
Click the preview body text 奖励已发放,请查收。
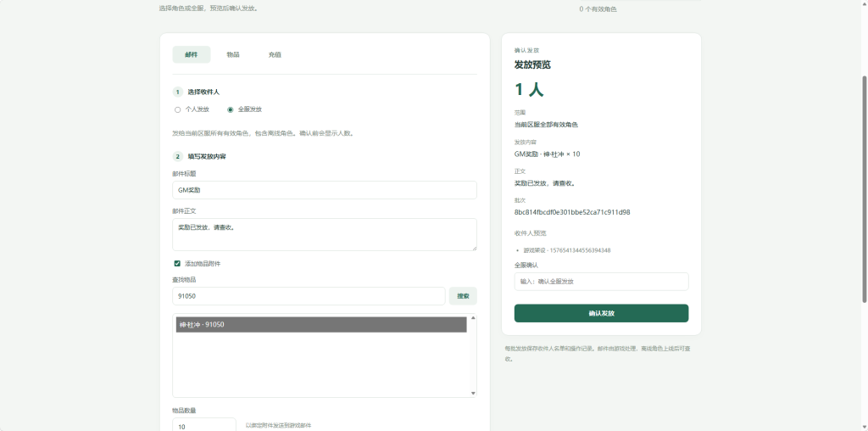(545, 183)
